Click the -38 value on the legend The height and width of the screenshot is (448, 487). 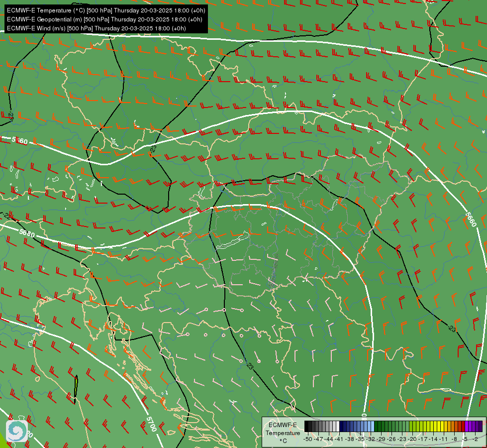click(349, 439)
